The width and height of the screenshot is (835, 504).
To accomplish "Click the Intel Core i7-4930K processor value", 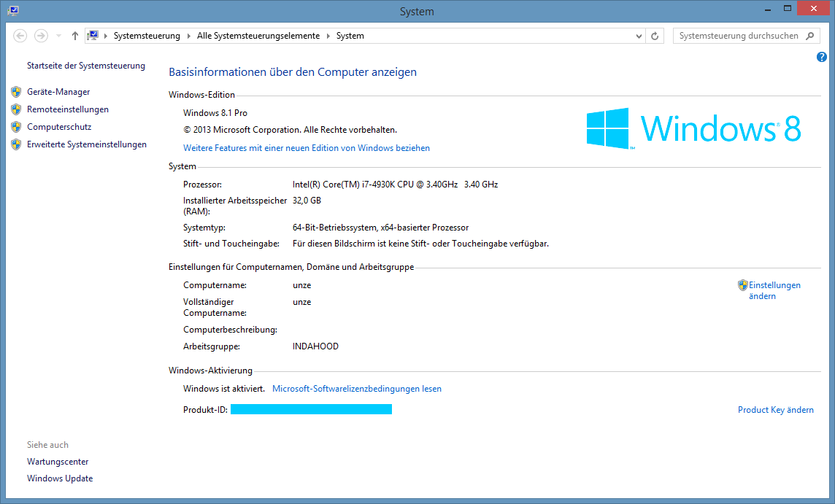I will pos(395,184).
